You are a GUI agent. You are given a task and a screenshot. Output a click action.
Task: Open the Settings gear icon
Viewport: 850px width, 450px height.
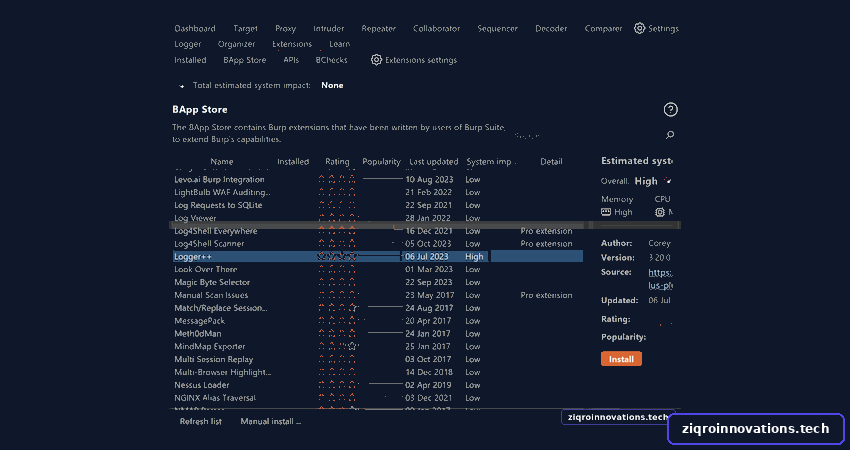640,28
